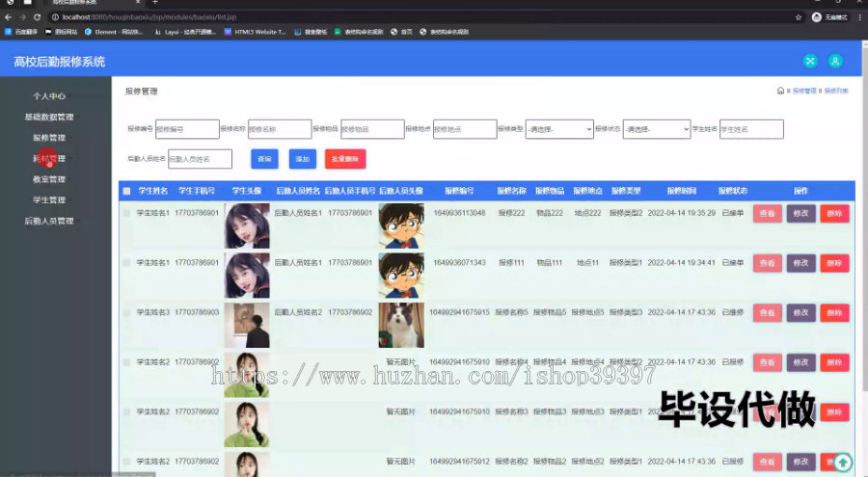This screenshot has width=868, height=477.
Task: Open 报修管理 in the sidebar menu
Action: (49, 138)
